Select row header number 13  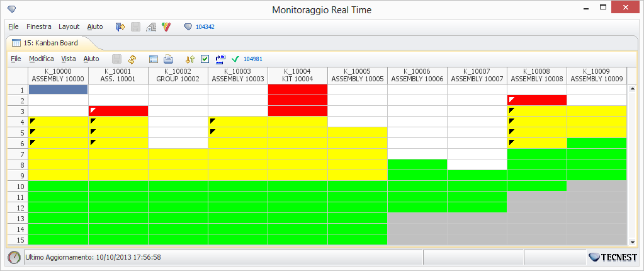coord(18,218)
